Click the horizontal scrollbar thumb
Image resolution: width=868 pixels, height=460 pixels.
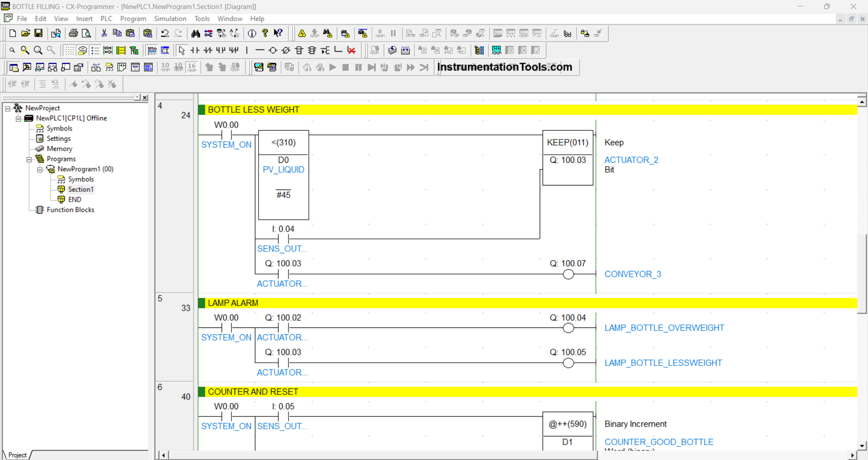tap(383, 455)
